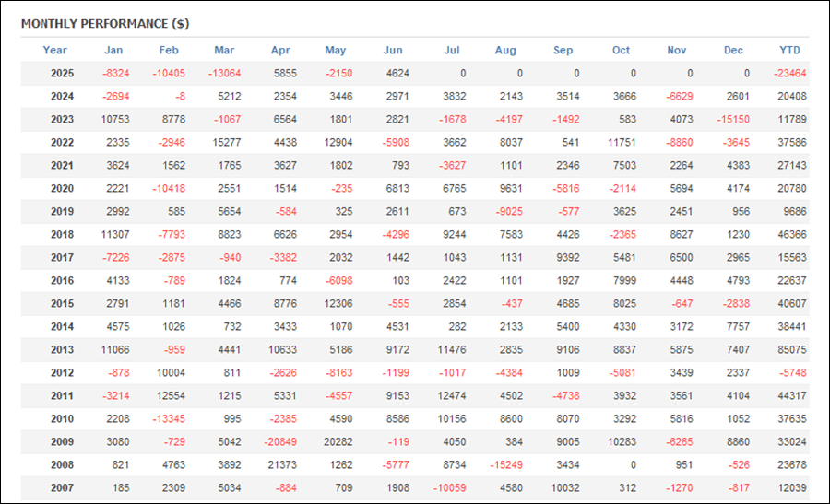Click the 2010 February value -13345
830x504 pixels.
point(169,419)
